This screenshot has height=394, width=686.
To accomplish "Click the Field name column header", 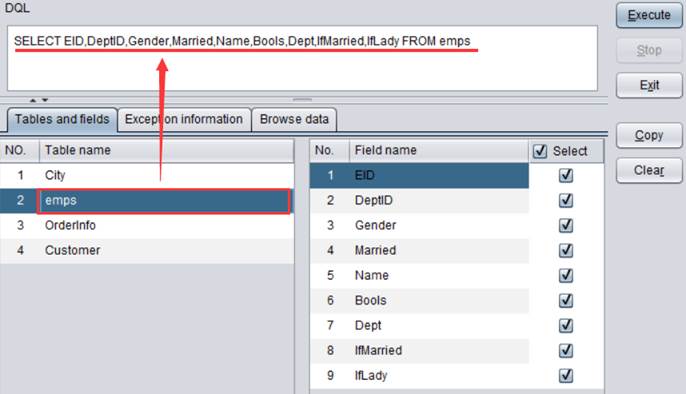I will pyautogui.click(x=439, y=150).
